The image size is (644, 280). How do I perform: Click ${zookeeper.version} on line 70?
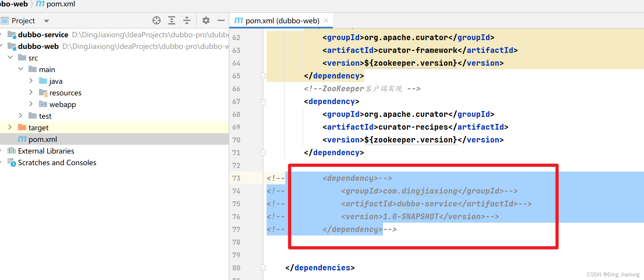click(411, 140)
